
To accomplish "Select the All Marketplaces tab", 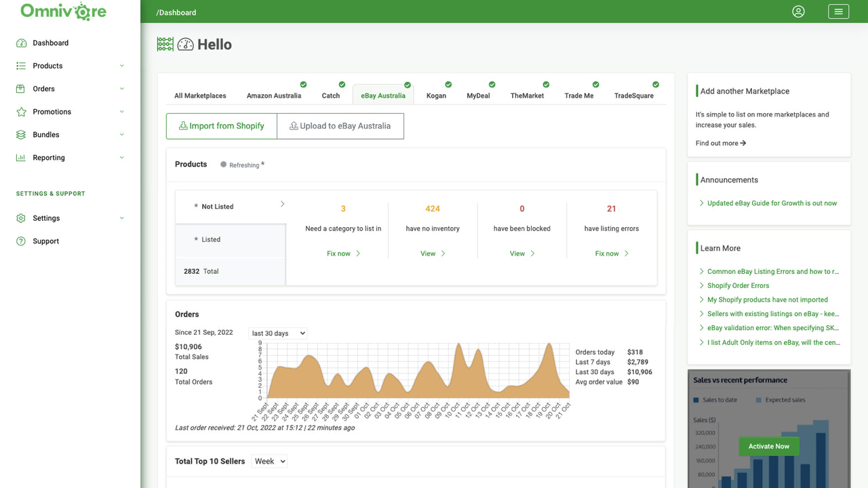I will point(200,96).
